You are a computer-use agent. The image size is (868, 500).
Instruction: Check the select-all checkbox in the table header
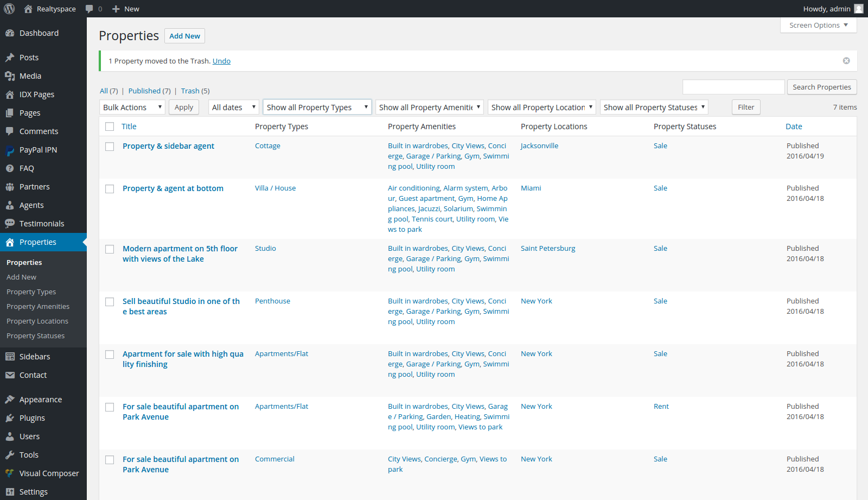click(110, 126)
